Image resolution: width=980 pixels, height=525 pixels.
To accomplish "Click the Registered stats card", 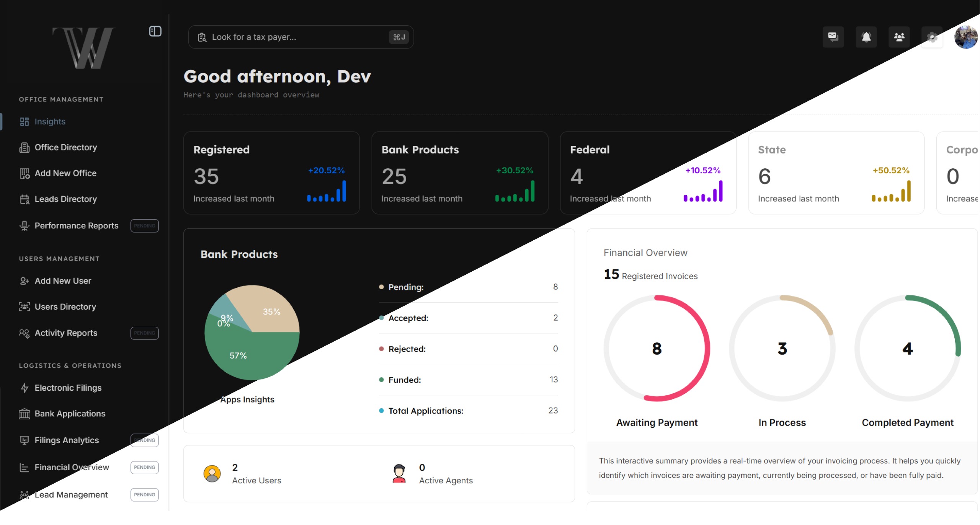I will (271, 173).
